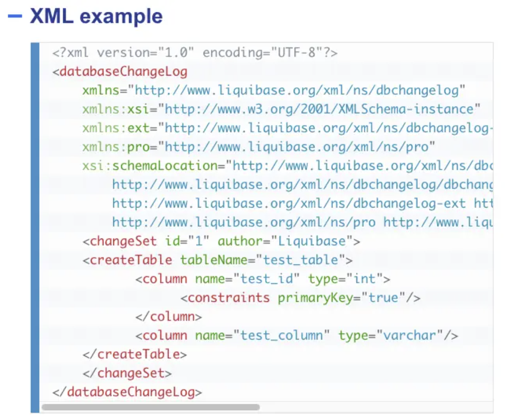Click the constraints primaryKey="true" line
This screenshot has height=420, width=505.
(x=301, y=297)
